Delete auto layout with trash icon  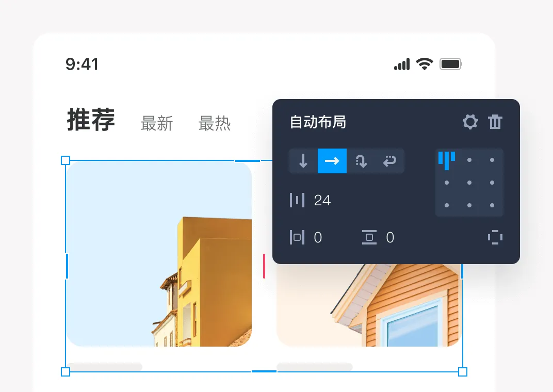tap(495, 122)
